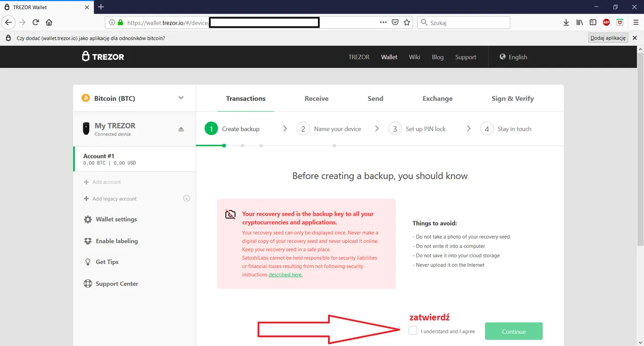Click the My TREZOR device entry
Viewport: 644px width, 346px height.
pos(134,129)
